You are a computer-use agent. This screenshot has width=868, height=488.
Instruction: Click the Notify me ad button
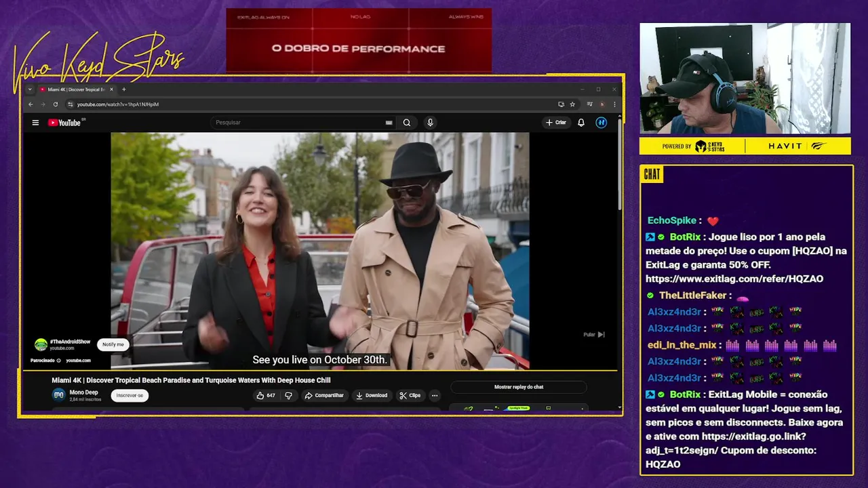[x=113, y=344]
